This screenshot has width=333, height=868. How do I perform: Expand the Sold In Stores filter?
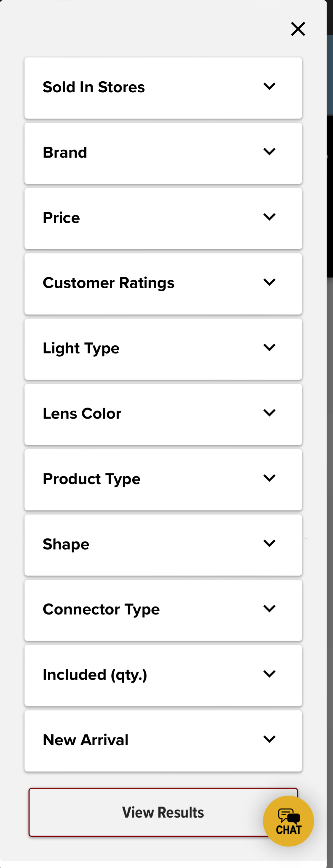pos(163,87)
